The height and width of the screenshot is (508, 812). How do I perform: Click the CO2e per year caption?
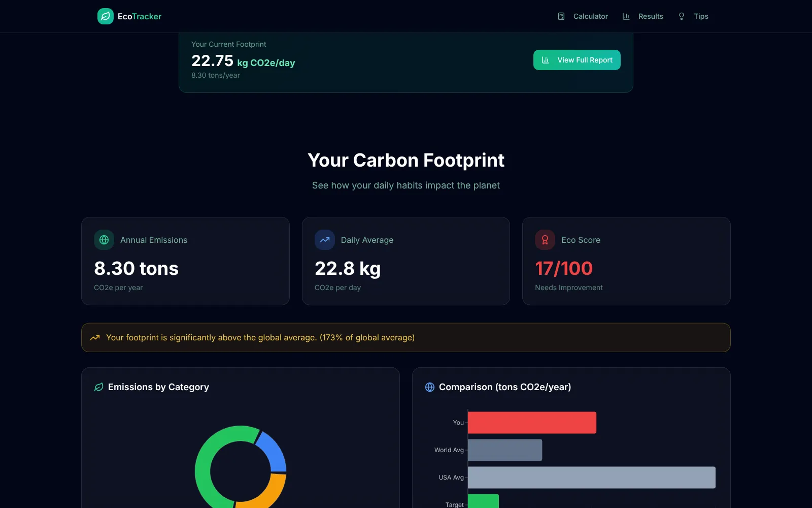click(118, 288)
